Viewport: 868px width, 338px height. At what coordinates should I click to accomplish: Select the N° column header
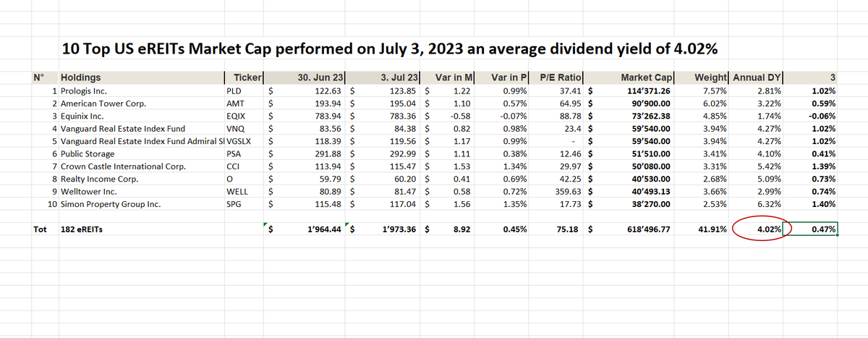pyautogui.click(x=38, y=77)
